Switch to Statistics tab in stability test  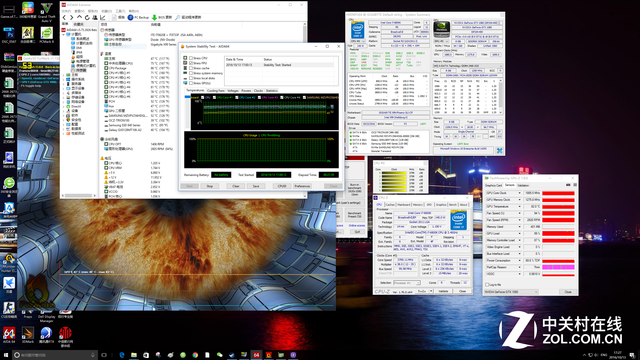[271, 91]
